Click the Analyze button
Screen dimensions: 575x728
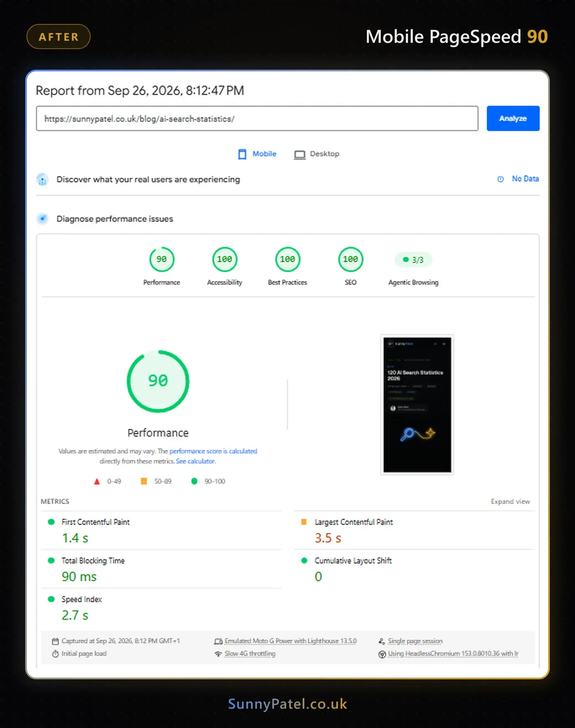513,118
